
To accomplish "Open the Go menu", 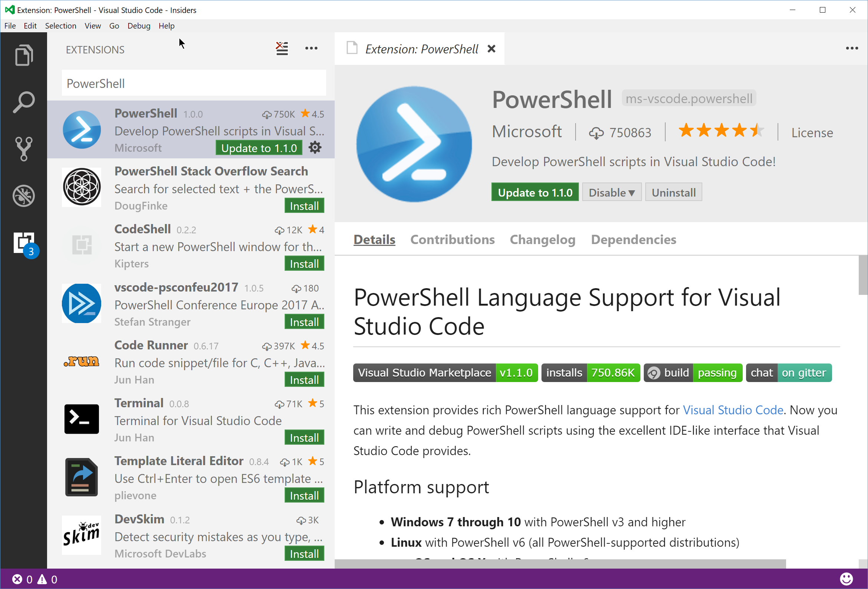I will coord(114,26).
